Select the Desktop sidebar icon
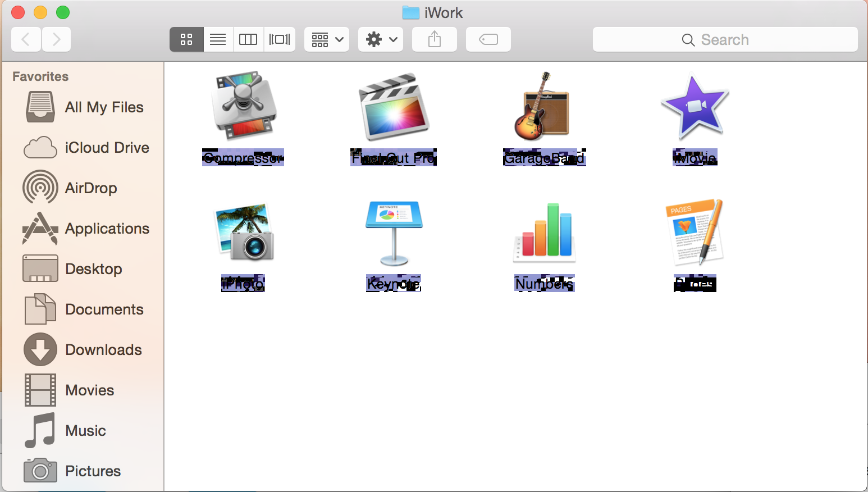 coord(40,268)
